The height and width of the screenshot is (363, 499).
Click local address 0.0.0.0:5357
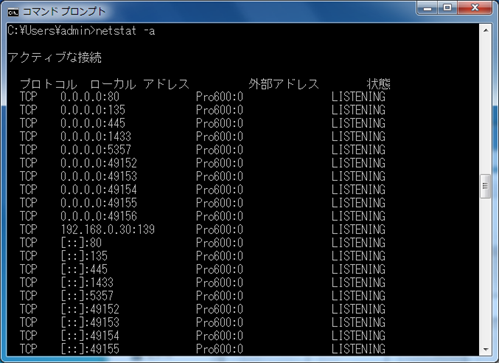click(x=96, y=150)
